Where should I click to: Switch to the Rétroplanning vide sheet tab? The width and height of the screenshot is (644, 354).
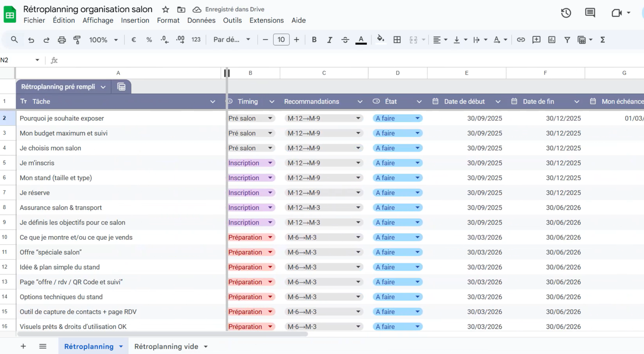click(166, 346)
